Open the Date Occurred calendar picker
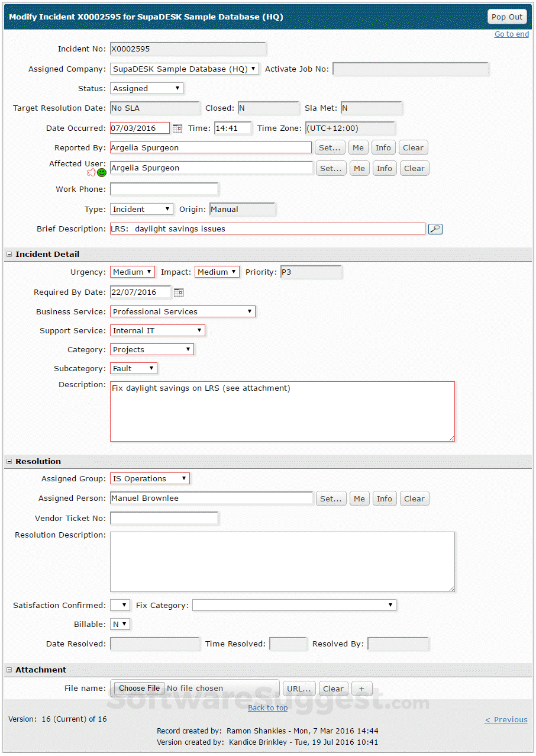The height and width of the screenshot is (756, 536). [177, 128]
